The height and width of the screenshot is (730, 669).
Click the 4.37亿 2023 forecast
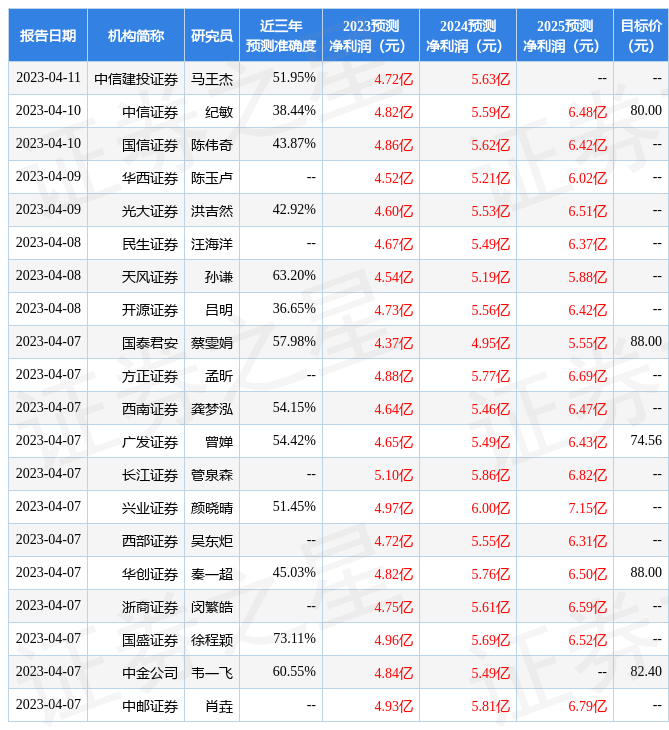(393, 343)
